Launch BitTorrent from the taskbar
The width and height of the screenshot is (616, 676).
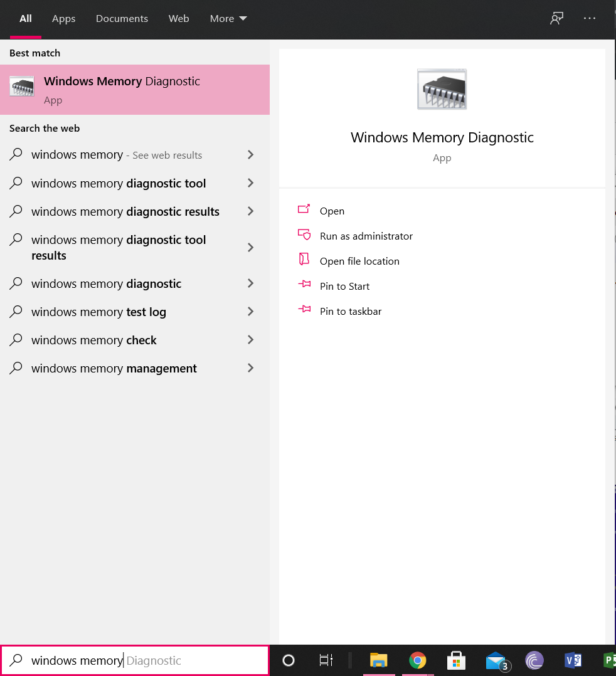coord(534,660)
